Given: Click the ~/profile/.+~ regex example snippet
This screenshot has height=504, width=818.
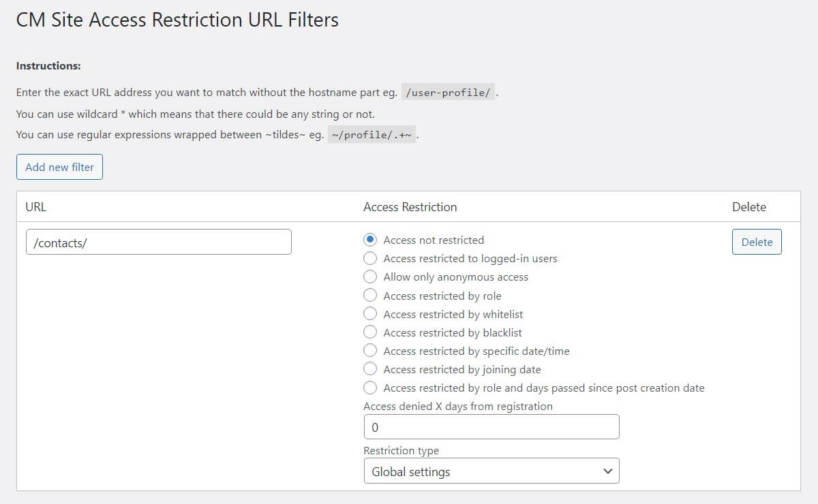Looking at the screenshot, I should coord(372,135).
